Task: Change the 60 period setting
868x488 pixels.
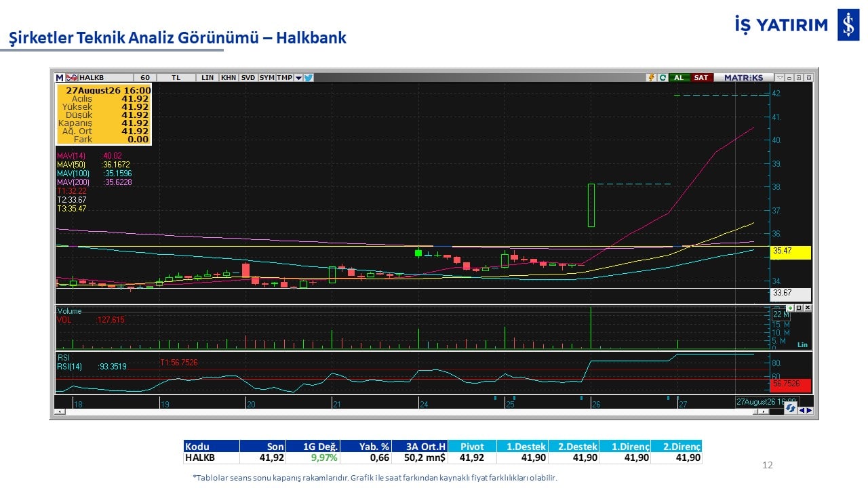Action: [145, 77]
